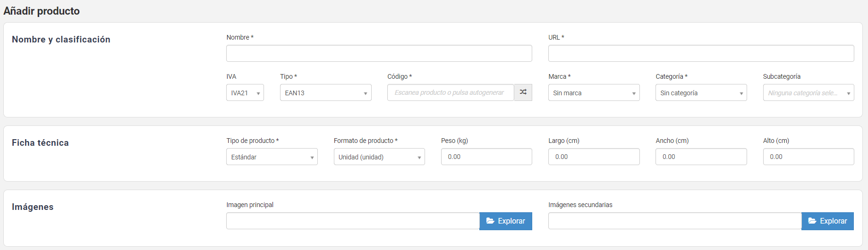Open the Categoría 'Sin categoría' dropdown
Viewport: 868px width, 250px height.
pyautogui.click(x=701, y=92)
